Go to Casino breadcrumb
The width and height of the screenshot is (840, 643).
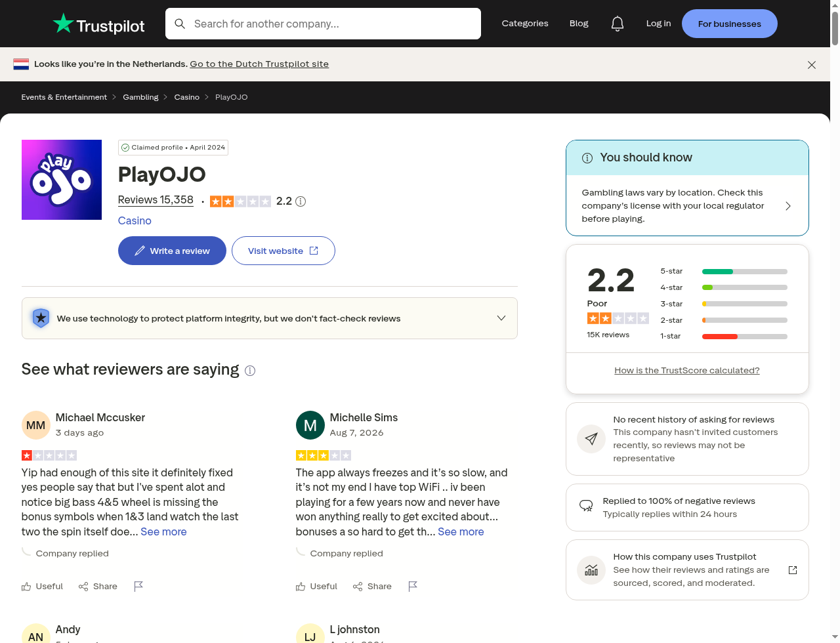pyautogui.click(x=186, y=97)
